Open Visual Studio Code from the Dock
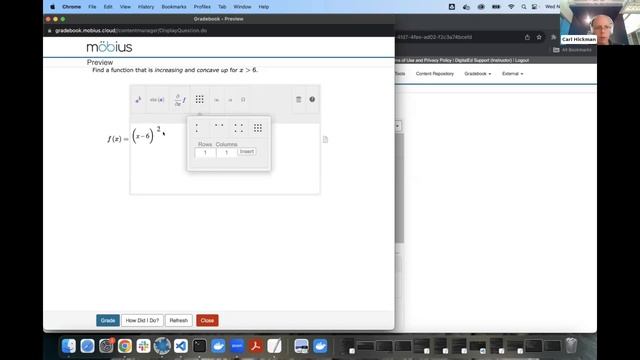640x360 pixels. [x=181, y=346]
